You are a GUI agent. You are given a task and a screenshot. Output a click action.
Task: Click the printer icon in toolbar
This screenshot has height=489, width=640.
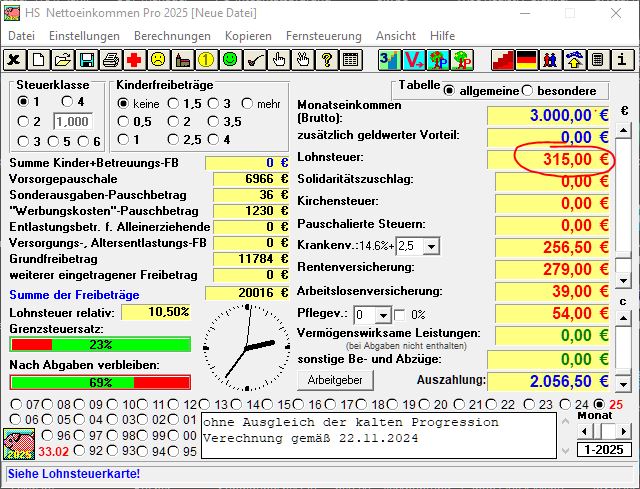[x=111, y=60]
